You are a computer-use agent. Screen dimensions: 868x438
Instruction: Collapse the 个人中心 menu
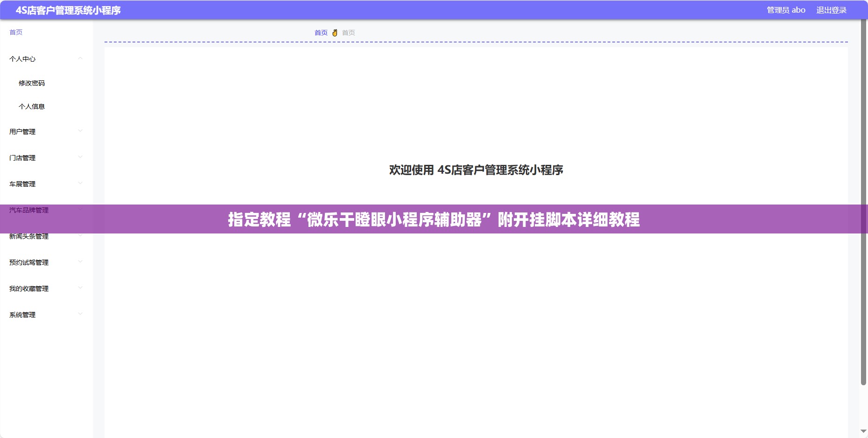pos(46,59)
